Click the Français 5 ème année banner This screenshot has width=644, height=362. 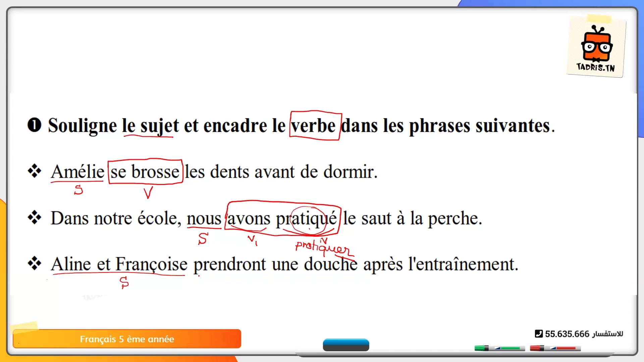pos(127,339)
